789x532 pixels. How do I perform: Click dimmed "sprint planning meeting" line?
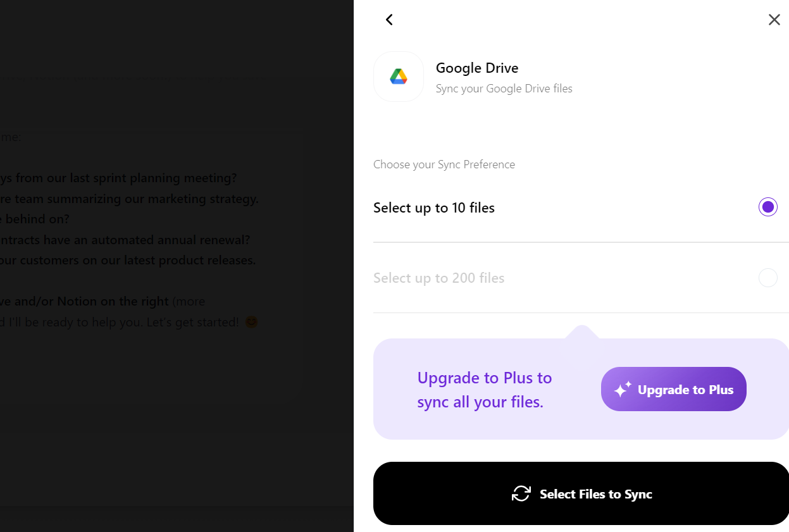tap(118, 178)
